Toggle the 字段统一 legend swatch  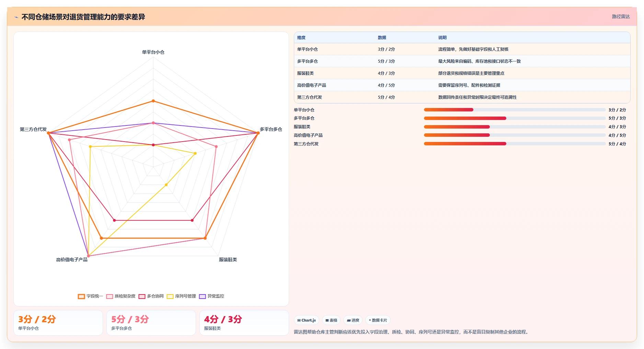point(81,297)
